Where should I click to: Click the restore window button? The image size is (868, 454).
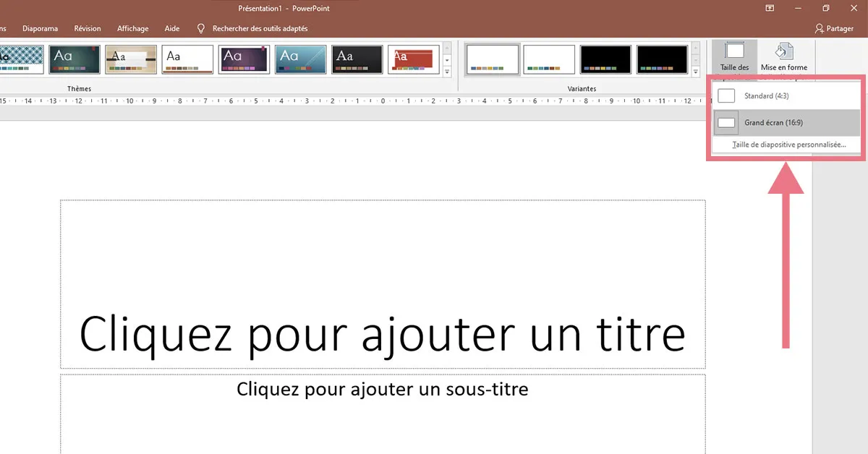click(825, 8)
